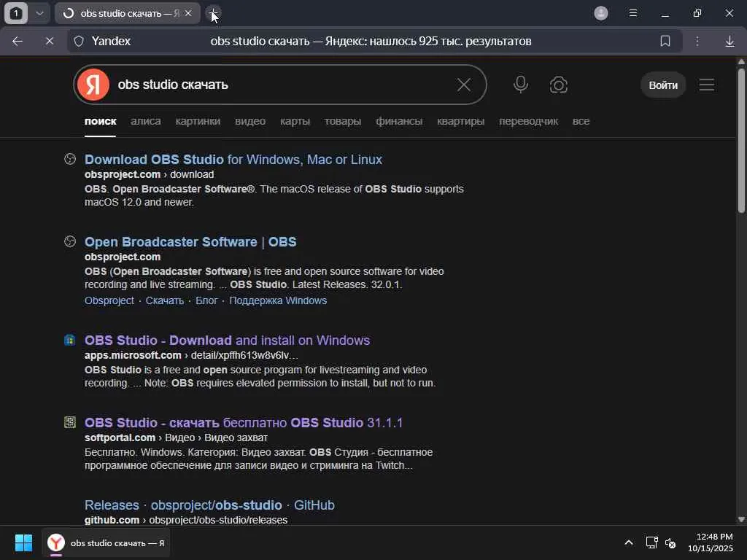Click the Скачать sitelink
Image resolution: width=747 pixels, height=560 pixels.
[x=164, y=300]
